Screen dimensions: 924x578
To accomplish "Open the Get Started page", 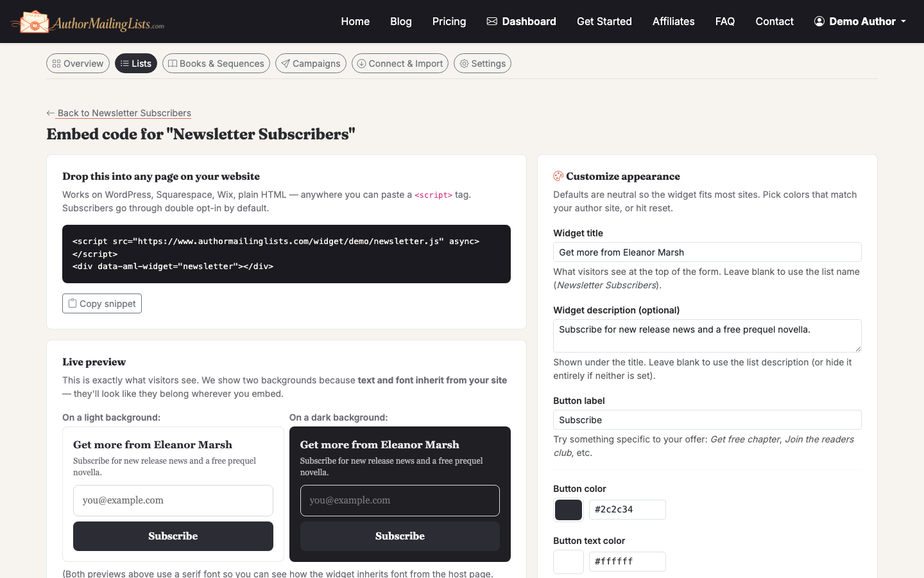I will pyautogui.click(x=604, y=21).
